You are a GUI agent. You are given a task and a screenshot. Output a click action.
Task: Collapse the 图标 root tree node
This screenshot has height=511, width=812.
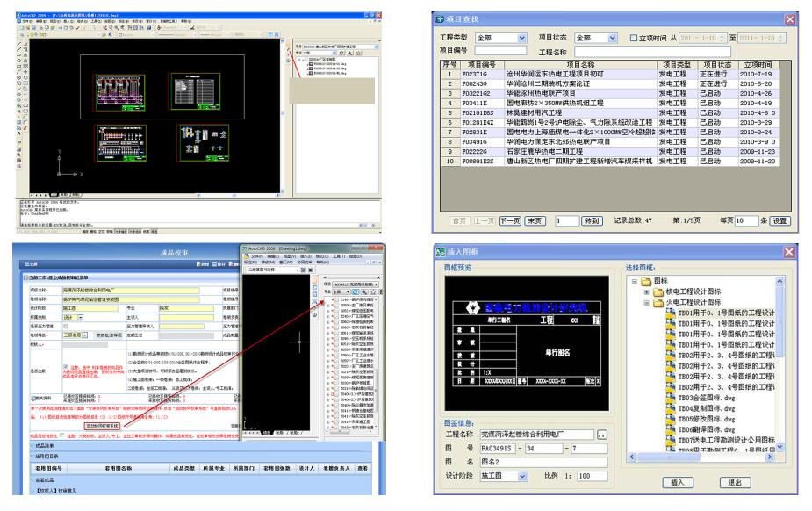pyautogui.click(x=635, y=282)
